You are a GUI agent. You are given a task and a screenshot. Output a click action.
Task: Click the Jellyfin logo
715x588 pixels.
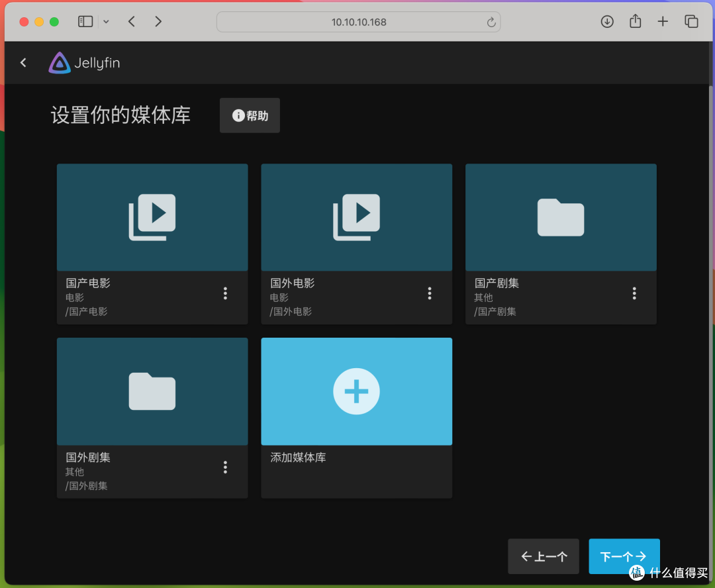[84, 62]
